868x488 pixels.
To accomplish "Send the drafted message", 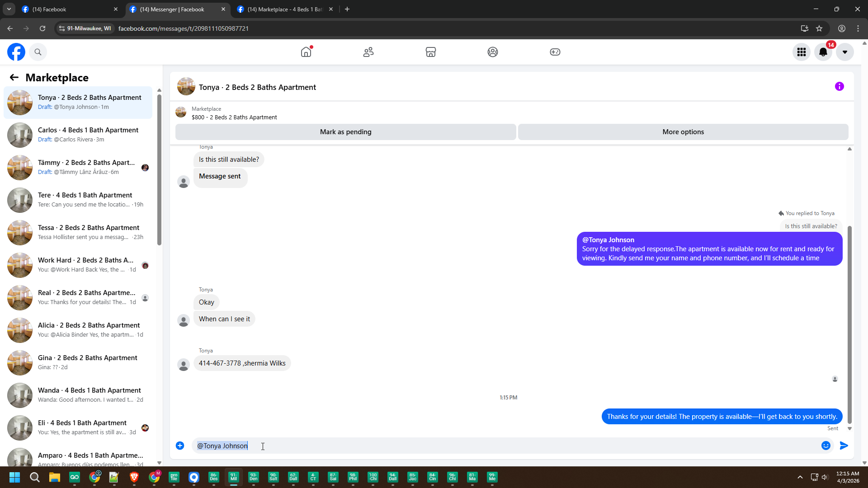I will click(x=844, y=446).
